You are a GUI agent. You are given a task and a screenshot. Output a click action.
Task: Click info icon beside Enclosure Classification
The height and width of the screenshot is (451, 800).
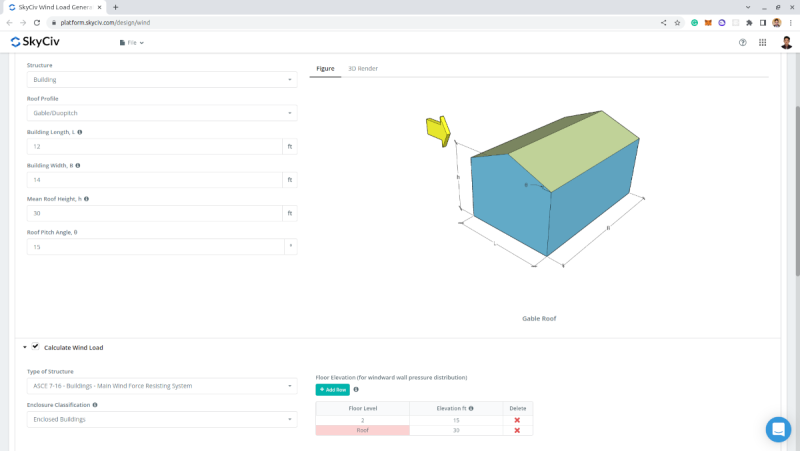tap(95, 405)
